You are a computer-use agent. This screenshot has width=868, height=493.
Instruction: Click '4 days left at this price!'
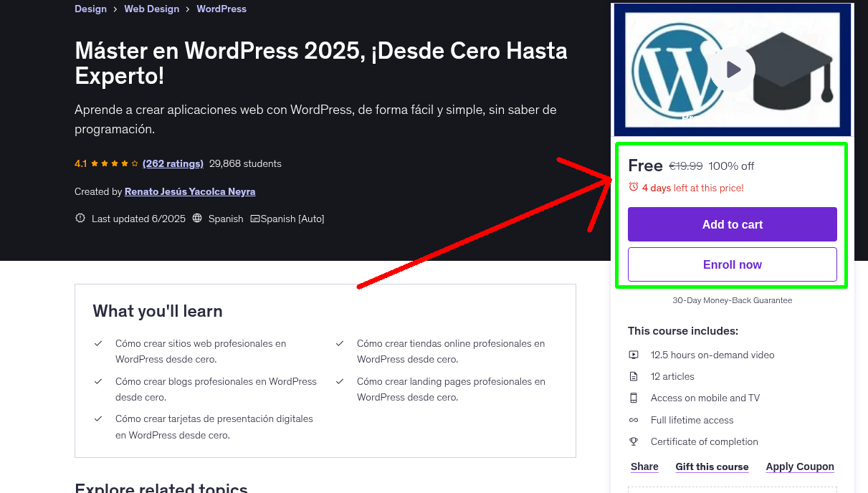point(693,188)
